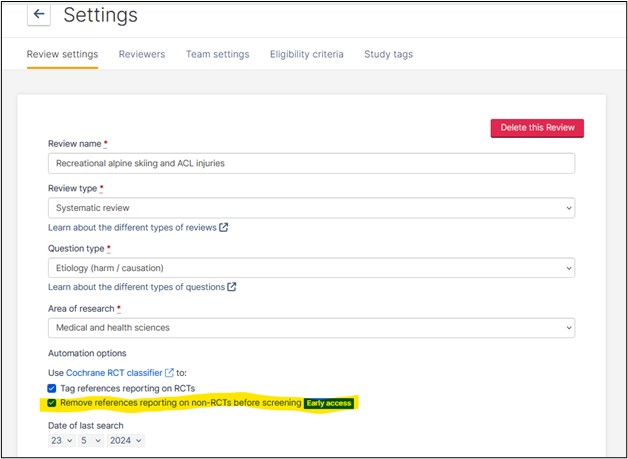
Task: Click external link icon after types of questions
Action: tap(232, 287)
